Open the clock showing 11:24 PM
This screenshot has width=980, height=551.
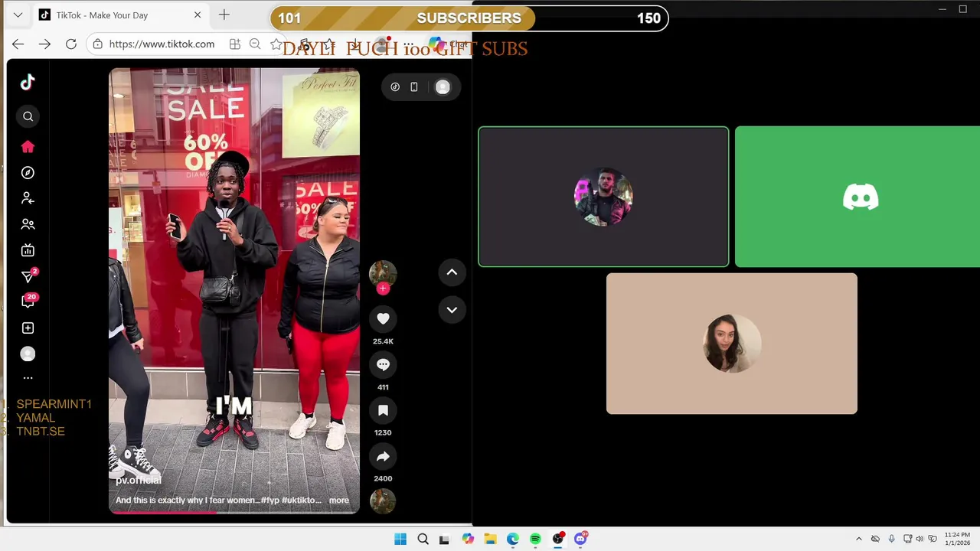(x=957, y=539)
